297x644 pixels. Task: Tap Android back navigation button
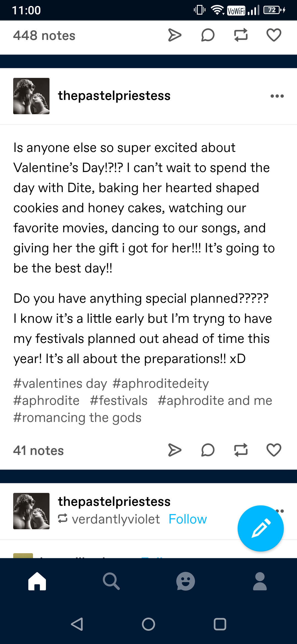[77, 624]
